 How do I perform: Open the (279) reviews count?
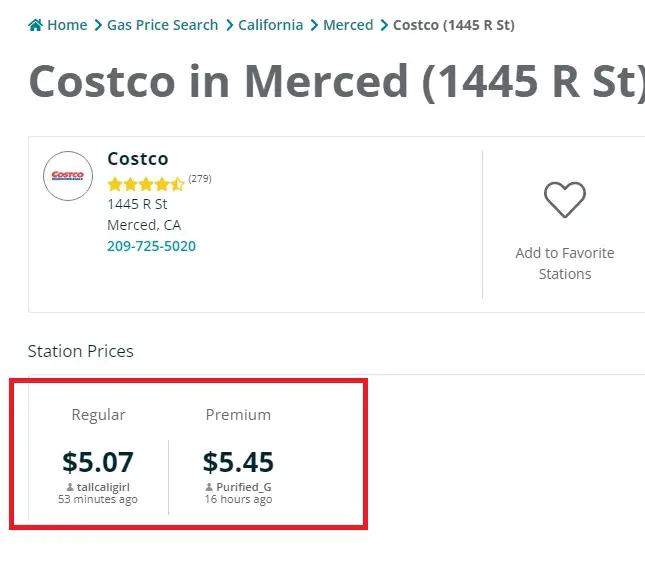[x=200, y=179]
